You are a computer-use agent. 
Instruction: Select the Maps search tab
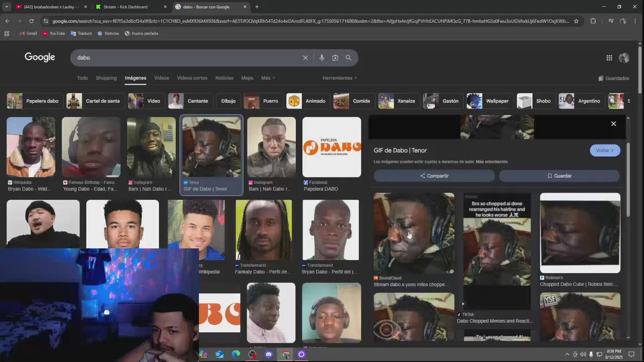click(x=247, y=78)
